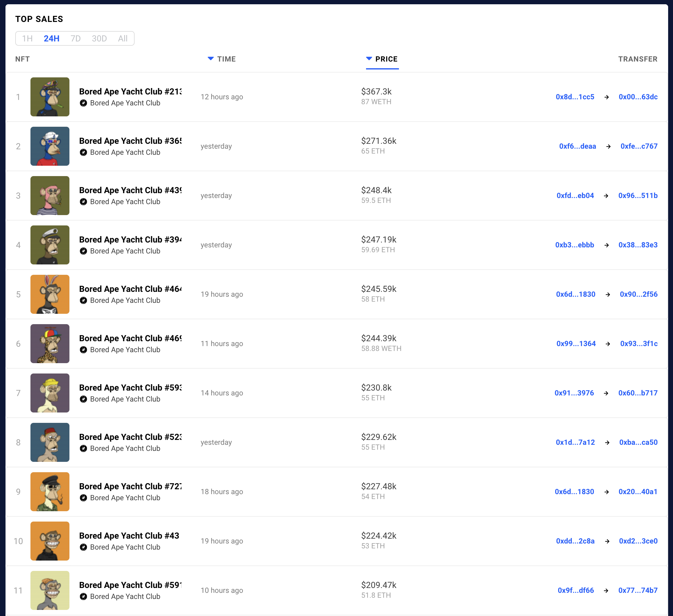Viewport: 673px width, 616px height.
Task: Click the NFT column header
Action: (22, 59)
